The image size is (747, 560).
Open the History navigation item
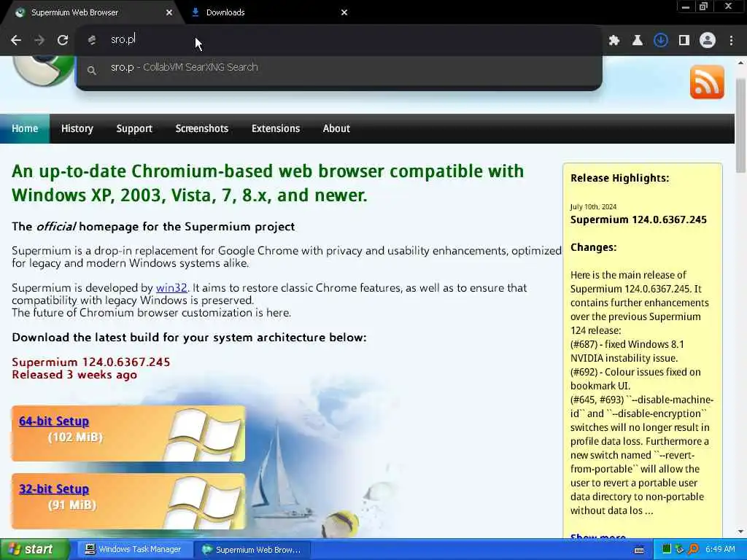click(x=77, y=128)
